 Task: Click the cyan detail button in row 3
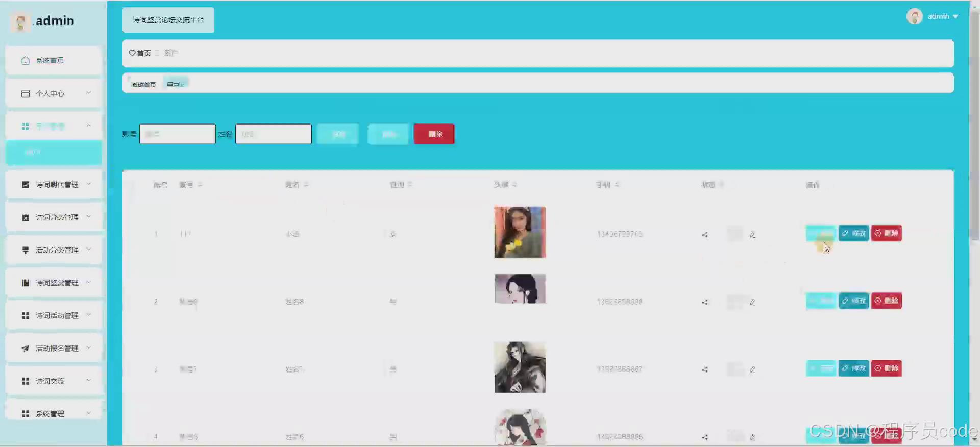(x=821, y=368)
